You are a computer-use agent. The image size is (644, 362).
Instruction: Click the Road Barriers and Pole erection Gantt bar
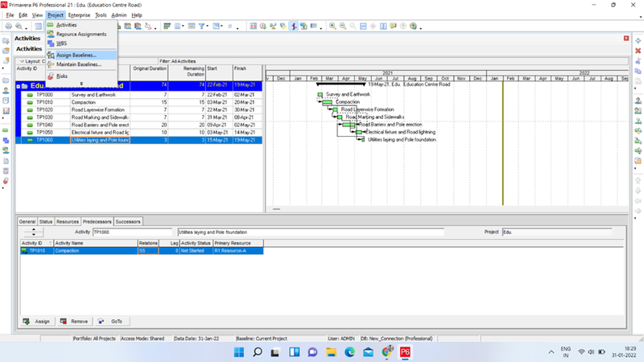click(349, 125)
